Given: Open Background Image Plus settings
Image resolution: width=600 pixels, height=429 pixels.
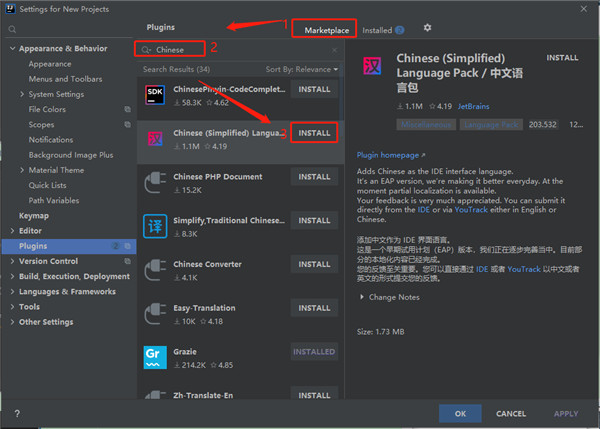Looking at the screenshot, I should [71, 155].
